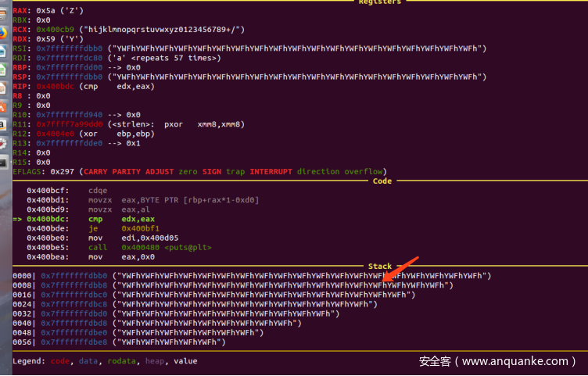This screenshot has width=588, height=376.
Task: Click stack address 0x7fffffffdbb0 at offset 0000
Action: pyautogui.click(x=75, y=276)
